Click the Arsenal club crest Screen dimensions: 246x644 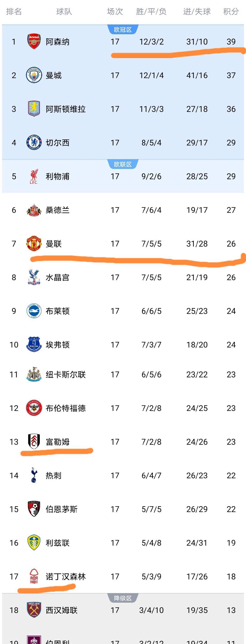coord(34,42)
